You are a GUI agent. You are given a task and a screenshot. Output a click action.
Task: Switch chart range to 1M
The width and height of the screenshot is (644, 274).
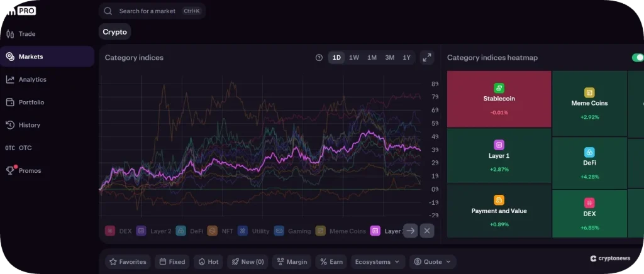coord(372,58)
